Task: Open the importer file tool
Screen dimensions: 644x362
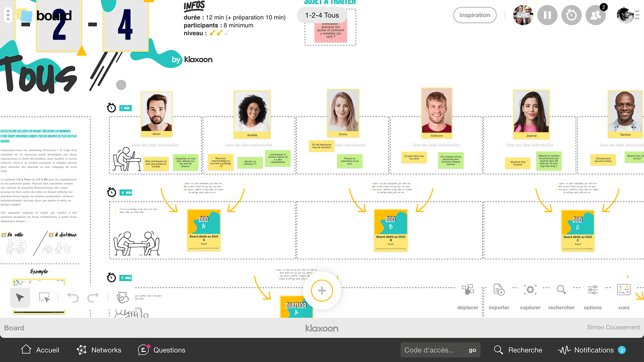Action: (499, 290)
